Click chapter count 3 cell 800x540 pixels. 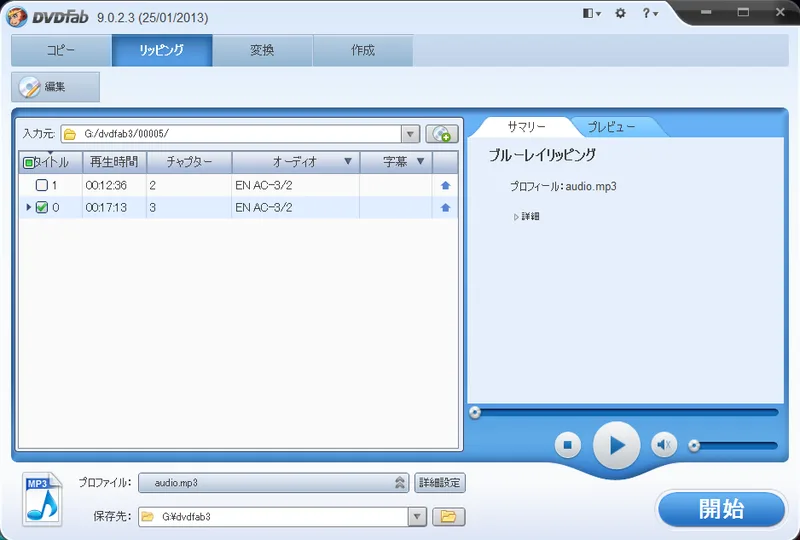(189, 207)
